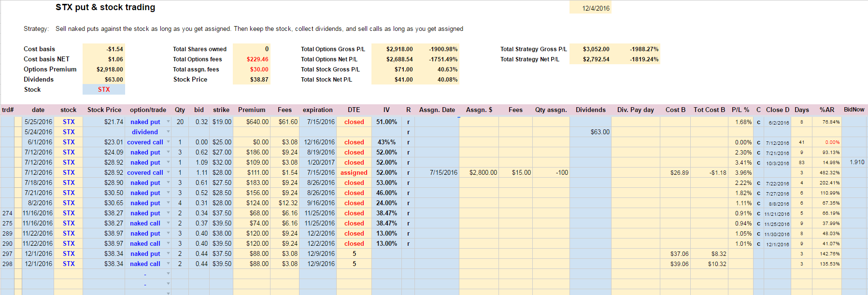This screenshot has height=295, width=868.
Task: Select the '%AR' column header
Action: pyautogui.click(x=827, y=110)
